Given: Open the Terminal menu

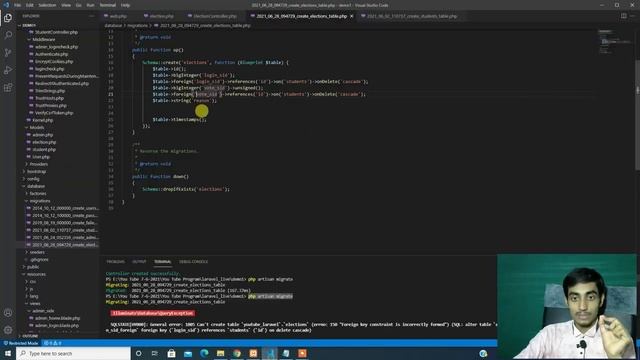Looking at the screenshot, I should [x=108, y=5].
